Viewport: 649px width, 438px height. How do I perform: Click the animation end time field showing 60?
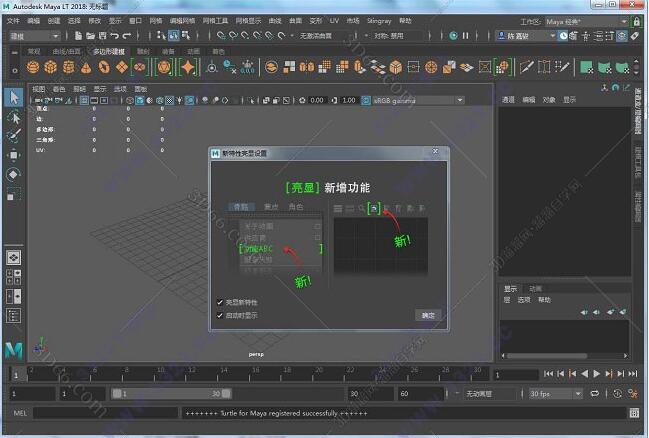click(x=421, y=394)
